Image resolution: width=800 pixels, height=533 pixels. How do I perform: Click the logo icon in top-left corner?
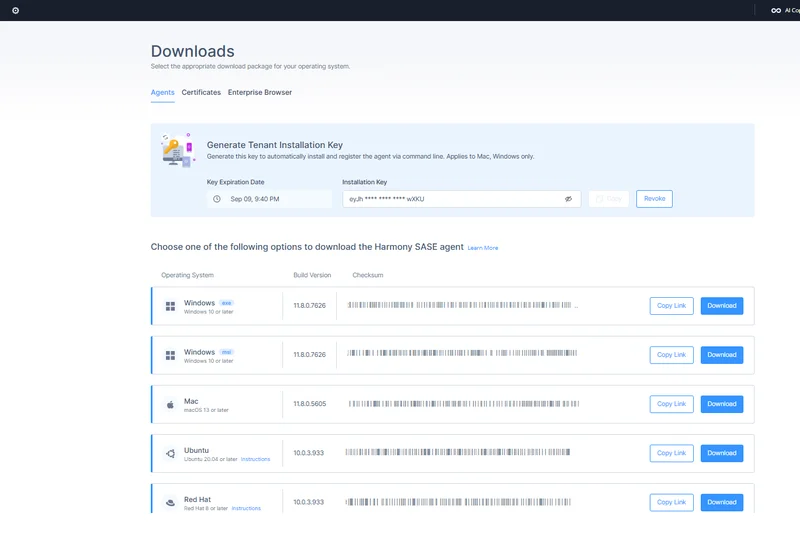click(15, 10)
